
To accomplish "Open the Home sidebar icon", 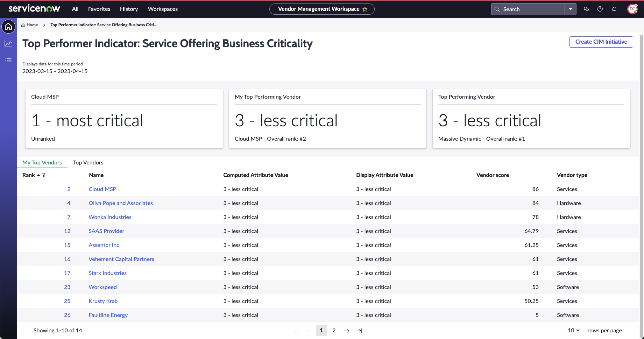I will coord(8,27).
